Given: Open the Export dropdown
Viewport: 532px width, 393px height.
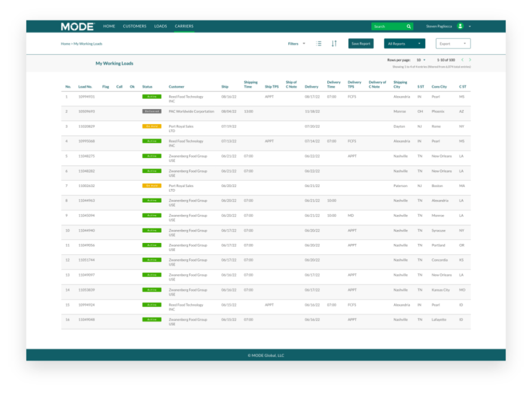Looking at the screenshot, I should (453, 44).
